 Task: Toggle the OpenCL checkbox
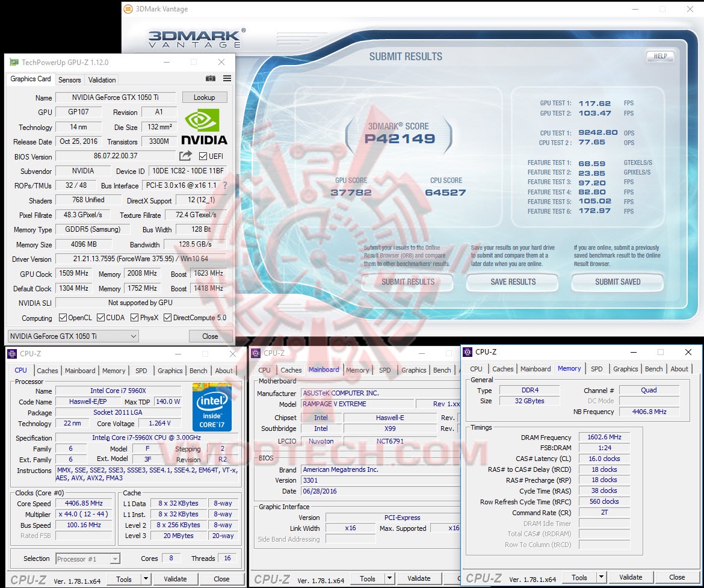click(63, 318)
